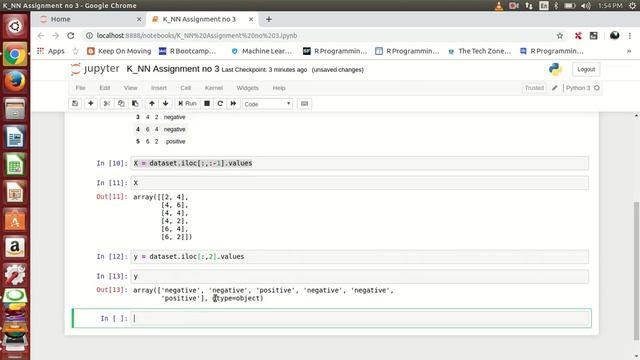Select cell In [12] y assignment code
The height and width of the screenshot is (360, 640).
click(360, 257)
